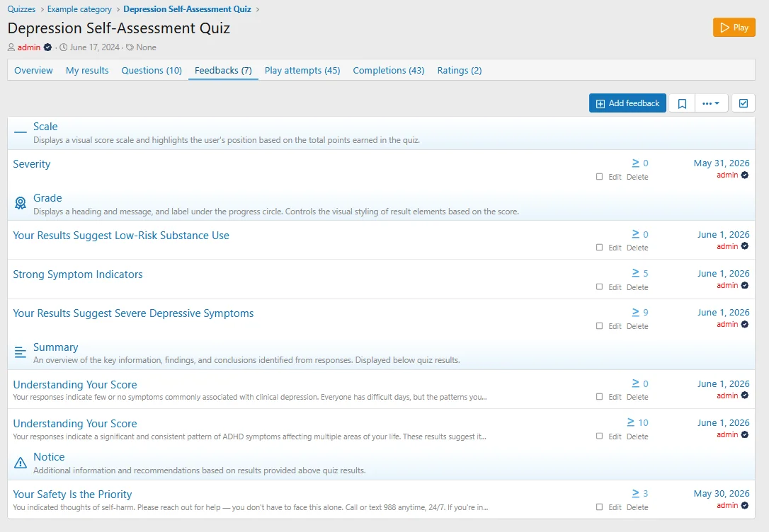The image size is (769, 532).
Task: Edit the Severe Depressive Symptoms feedback
Action: click(x=615, y=325)
